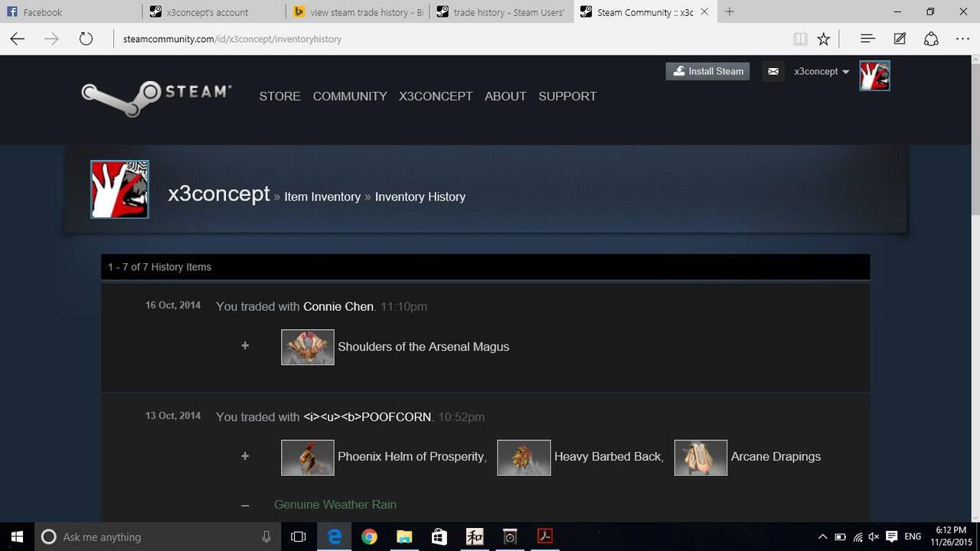The height and width of the screenshot is (551, 980).
Task: Open Phoenix Helm of Prosperity item image
Action: coord(308,457)
